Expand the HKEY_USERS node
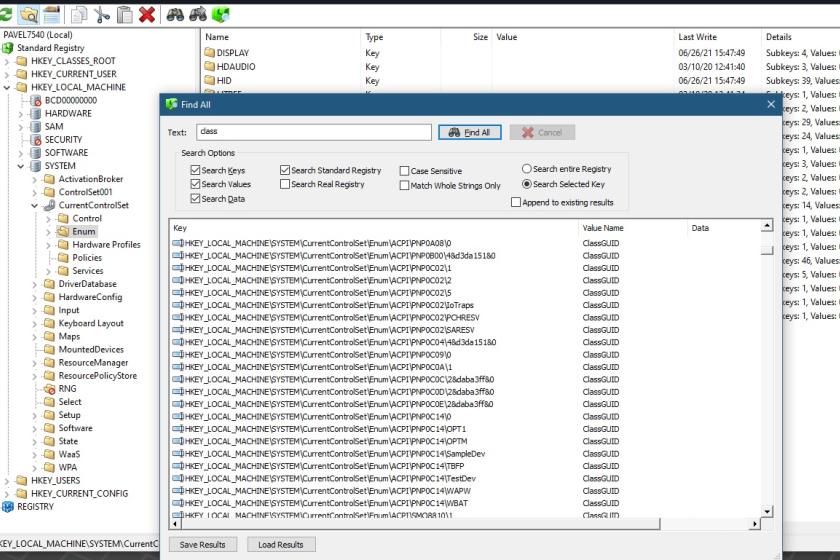The height and width of the screenshot is (560, 840). click(x=7, y=481)
